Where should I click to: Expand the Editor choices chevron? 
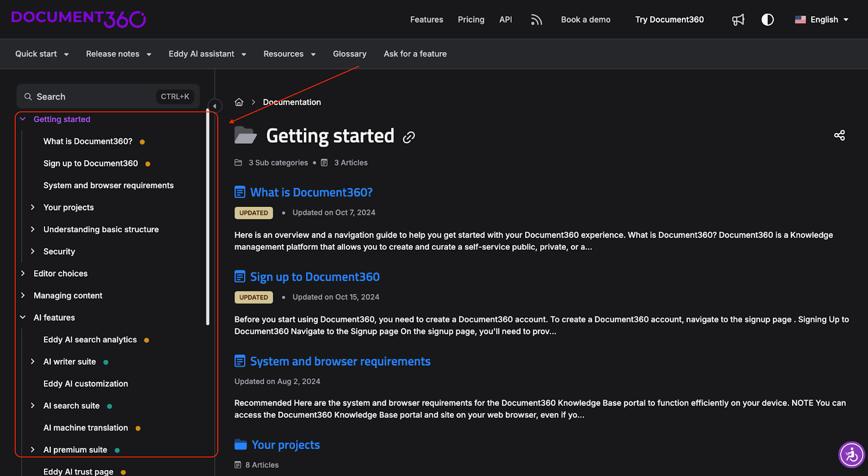[23, 274]
